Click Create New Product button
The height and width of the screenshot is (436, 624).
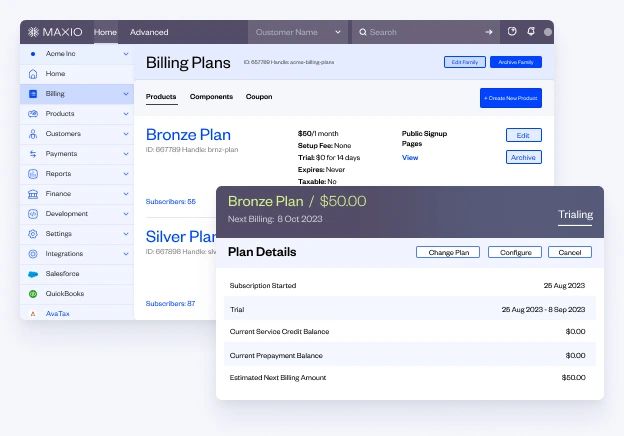511,98
